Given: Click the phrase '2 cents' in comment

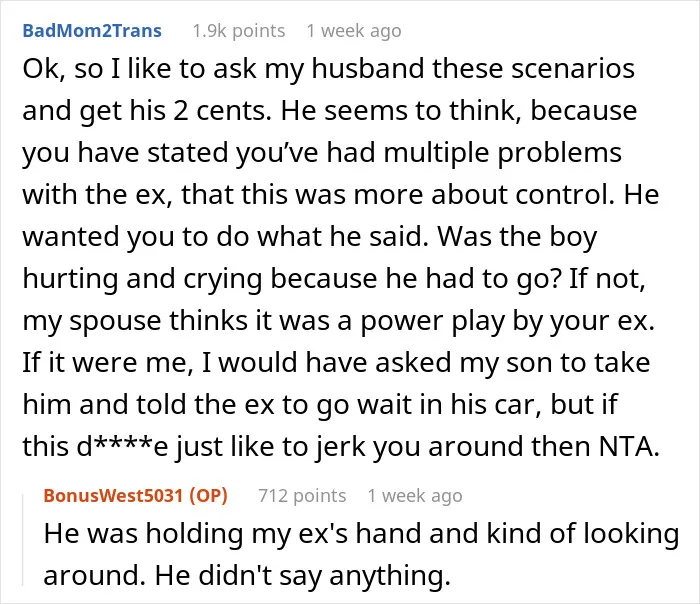Looking at the screenshot, I should 221,111.
